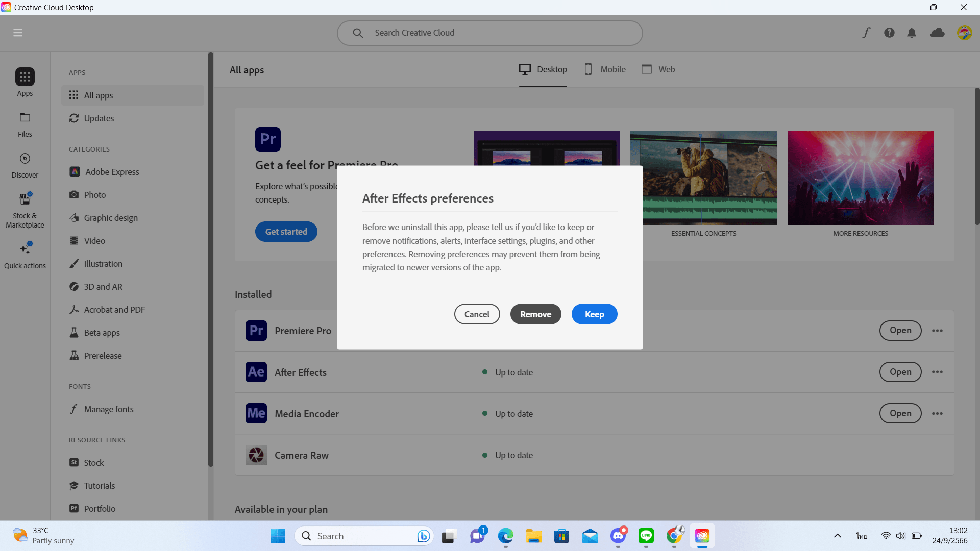Open the hamburger navigation menu

point(18,33)
